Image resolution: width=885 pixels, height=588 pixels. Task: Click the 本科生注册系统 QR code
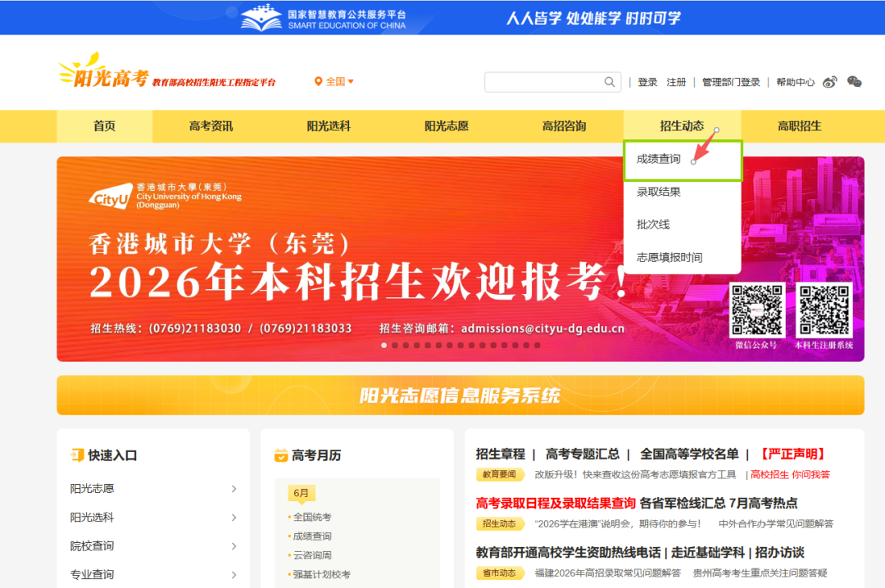point(824,310)
